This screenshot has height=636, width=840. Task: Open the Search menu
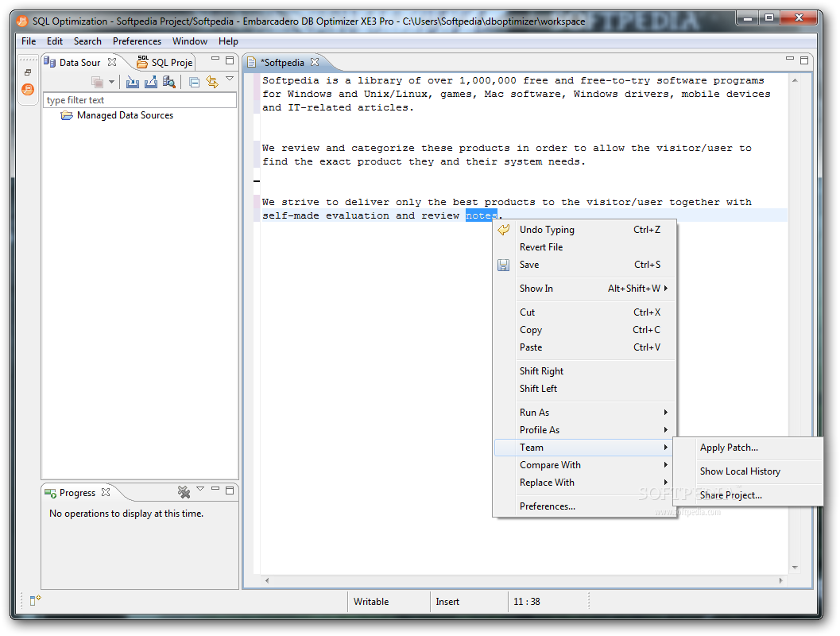[x=87, y=41]
